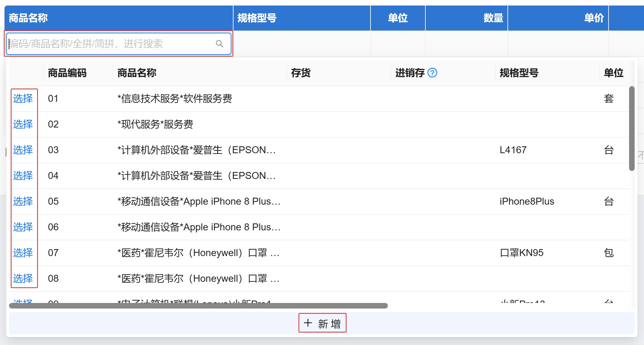
Task: Click the vertical scrollbar in dropdown list
Action: [x=631, y=129]
